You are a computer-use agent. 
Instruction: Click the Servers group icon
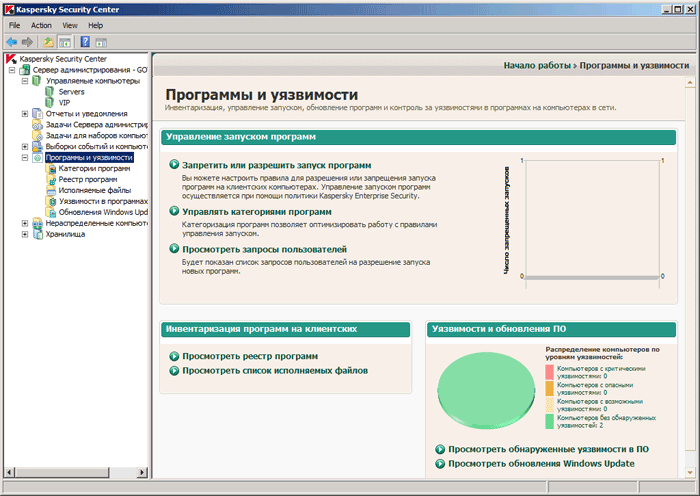click(x=50, y=92)
